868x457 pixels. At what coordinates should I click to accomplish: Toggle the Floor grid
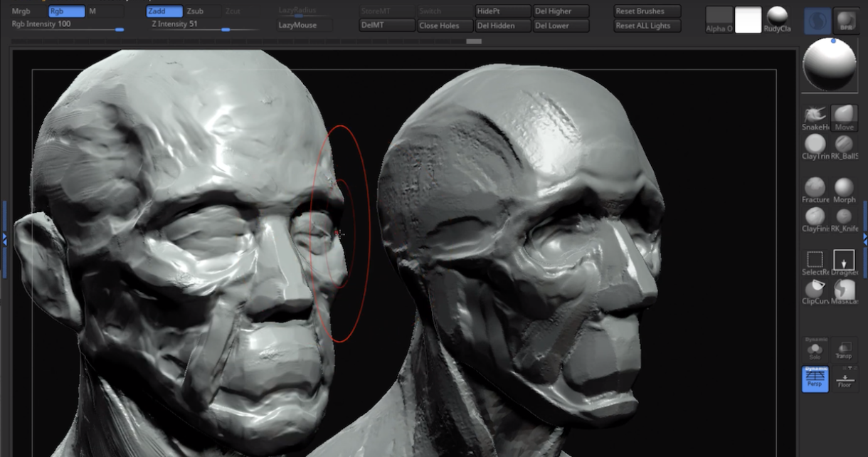click(x=845, y=379)
